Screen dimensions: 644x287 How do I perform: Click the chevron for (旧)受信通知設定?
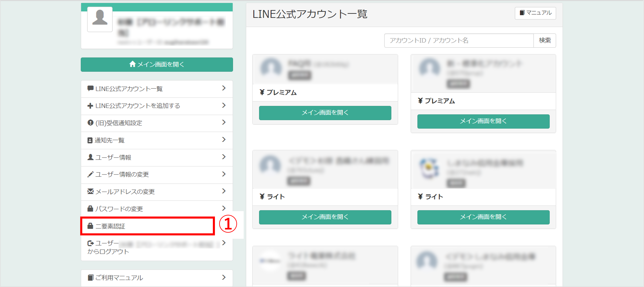(224, 122)
